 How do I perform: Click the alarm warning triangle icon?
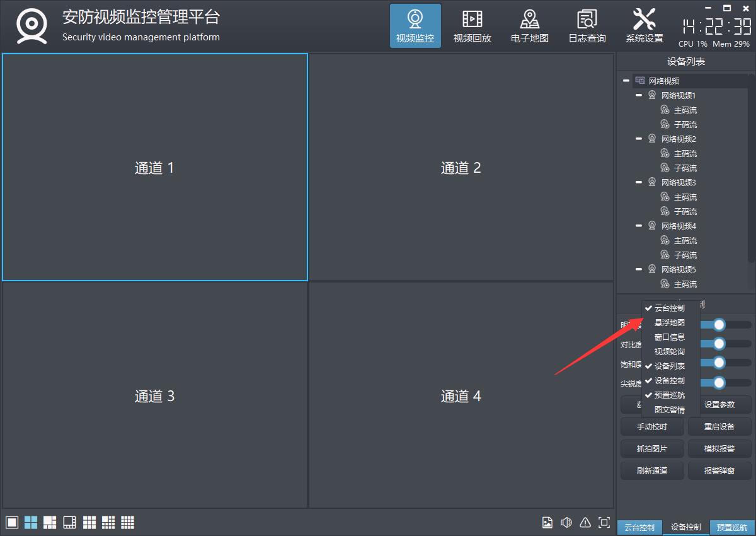pos(585,522)
